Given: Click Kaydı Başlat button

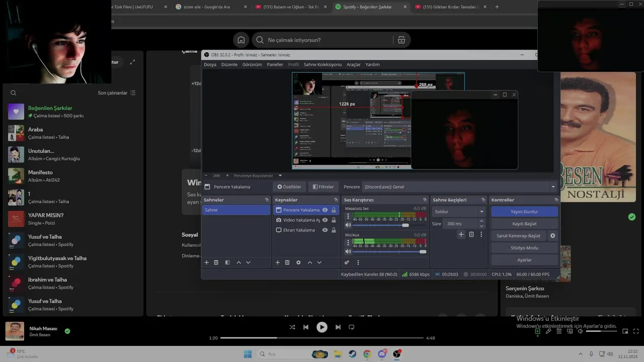Looking at the screenshot, I should pyautogui.click(x=524, y=224).
